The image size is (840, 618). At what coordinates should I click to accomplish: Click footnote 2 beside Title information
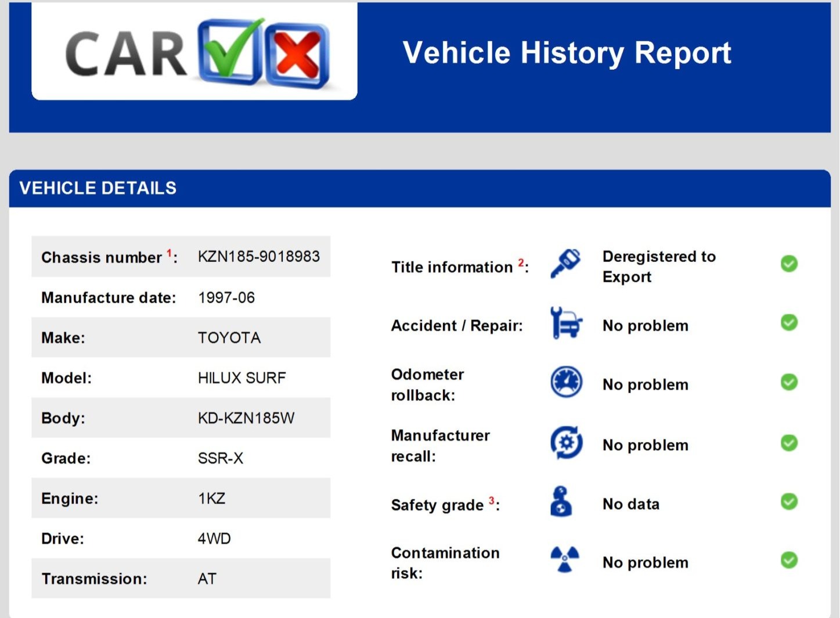coord(521,263)
